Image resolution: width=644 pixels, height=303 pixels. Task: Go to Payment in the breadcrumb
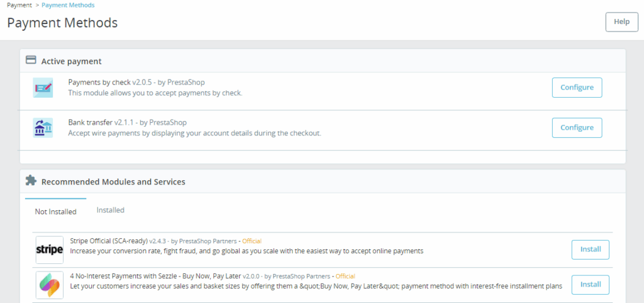tap(19, 5)
